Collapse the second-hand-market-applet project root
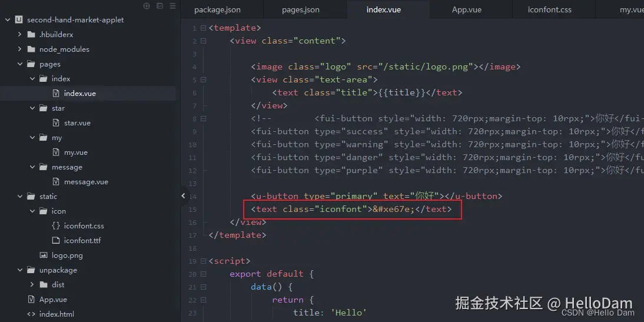 [8, 19]
